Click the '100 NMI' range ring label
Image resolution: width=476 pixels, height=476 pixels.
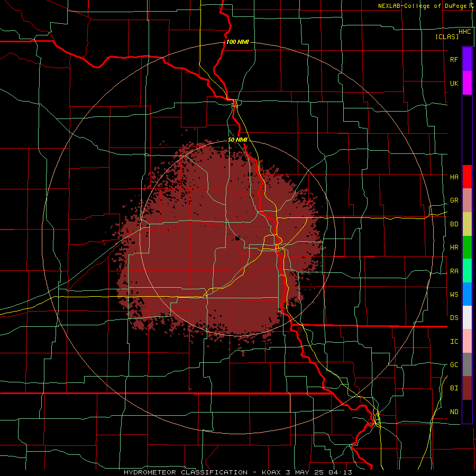[x=237, y=42]
